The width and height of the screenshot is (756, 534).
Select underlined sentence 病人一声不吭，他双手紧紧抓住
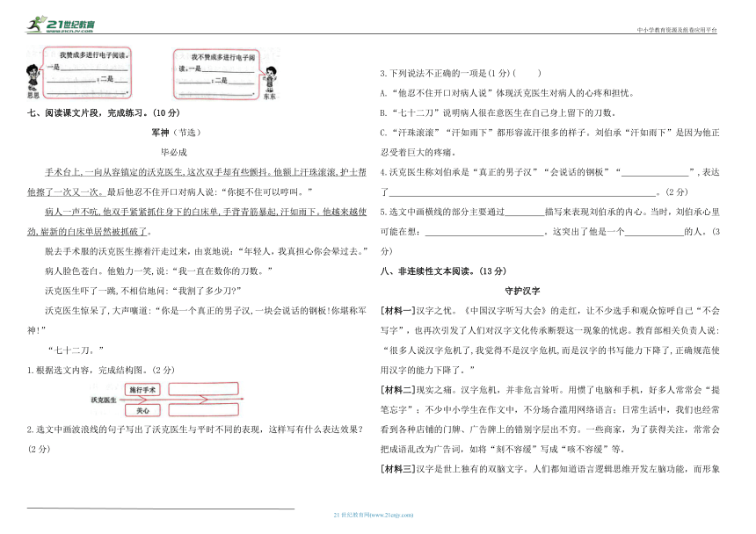coord(197,221)
